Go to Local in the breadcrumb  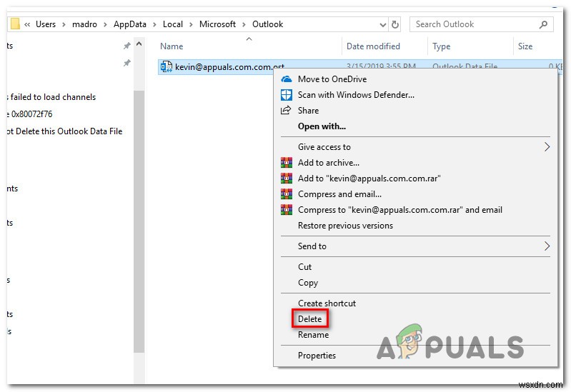point(173,24)
